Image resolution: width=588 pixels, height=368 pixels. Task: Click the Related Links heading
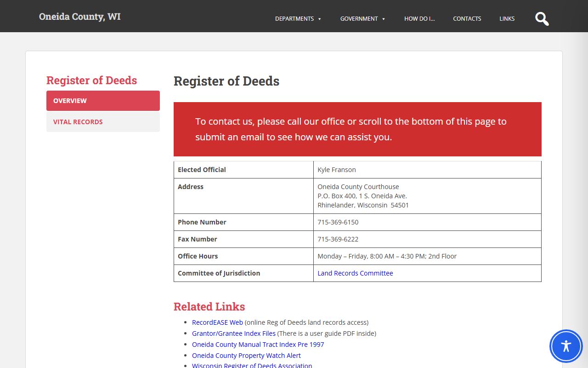(x=209, y=307)
